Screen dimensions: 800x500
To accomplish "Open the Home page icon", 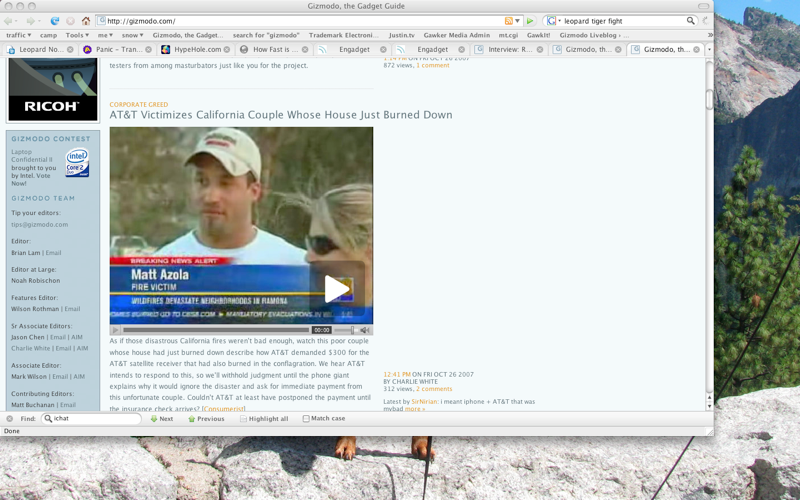I will 86,21.
